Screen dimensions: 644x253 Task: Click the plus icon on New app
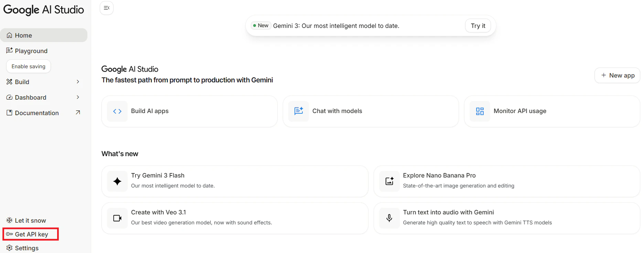click(x=603, y=75)
